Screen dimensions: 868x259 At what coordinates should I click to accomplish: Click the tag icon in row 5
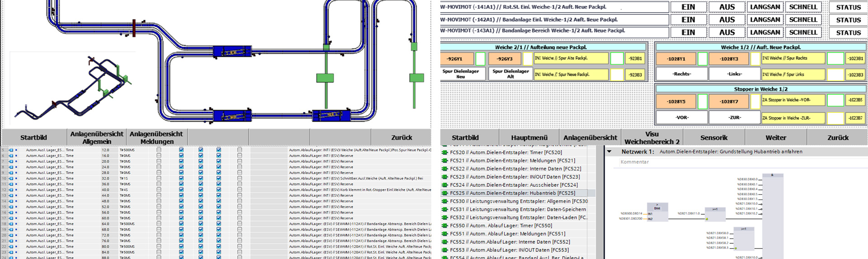pos(11,150)
